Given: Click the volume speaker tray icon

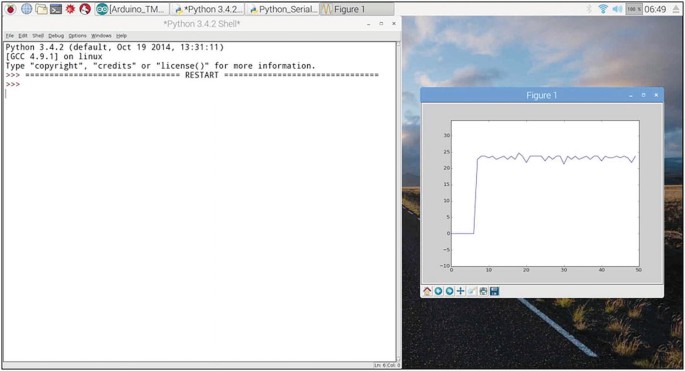Looking at the screenshot, I should [x=617, y=9].
